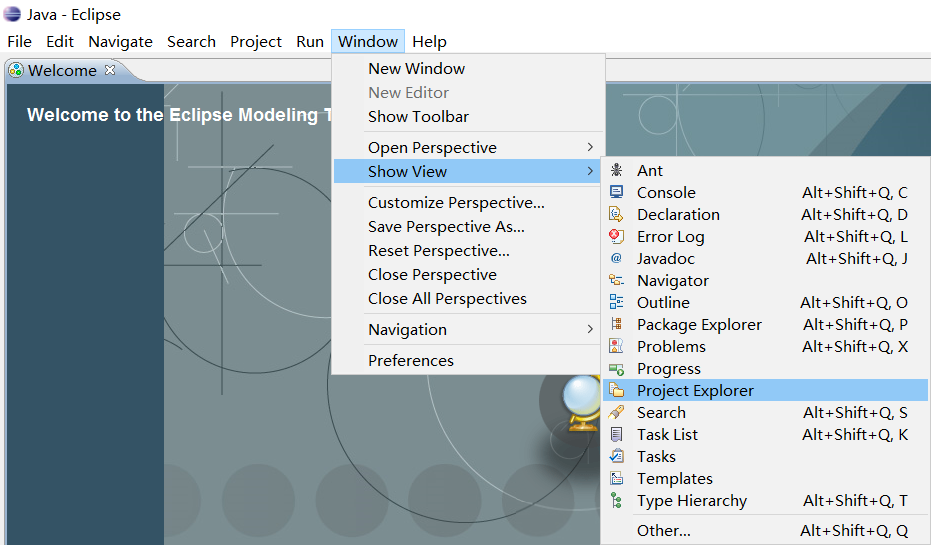This screenshot has height=545, width=931.
Task: Open the File menu
Action: 20,42
